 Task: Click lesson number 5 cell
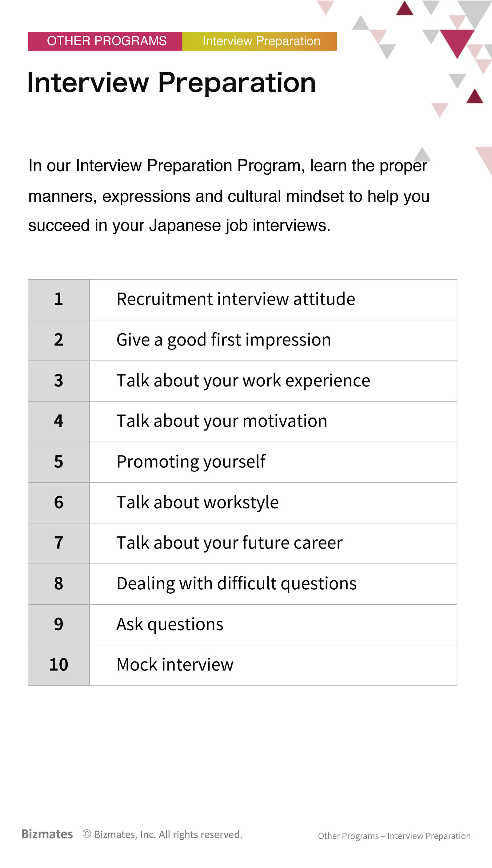(59, 462)
